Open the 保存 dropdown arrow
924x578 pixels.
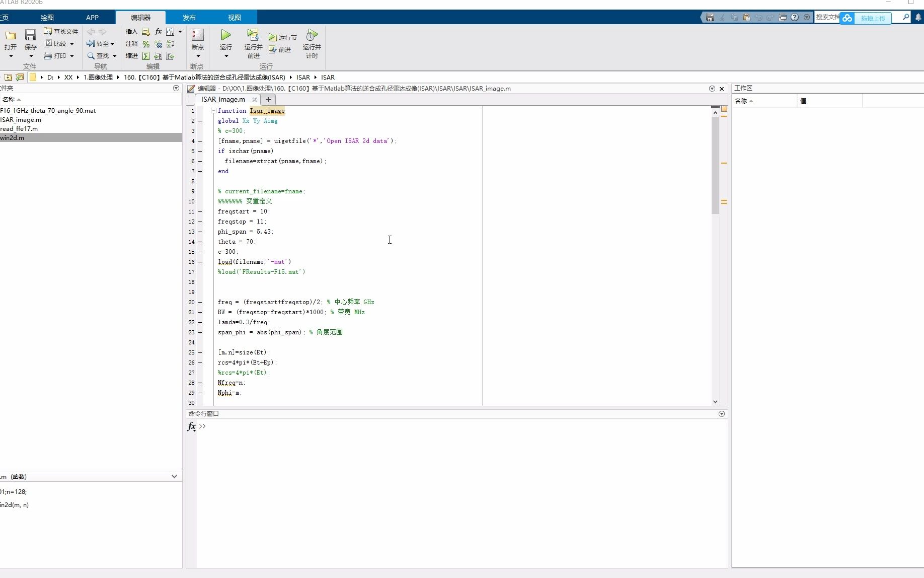[31, 56]
